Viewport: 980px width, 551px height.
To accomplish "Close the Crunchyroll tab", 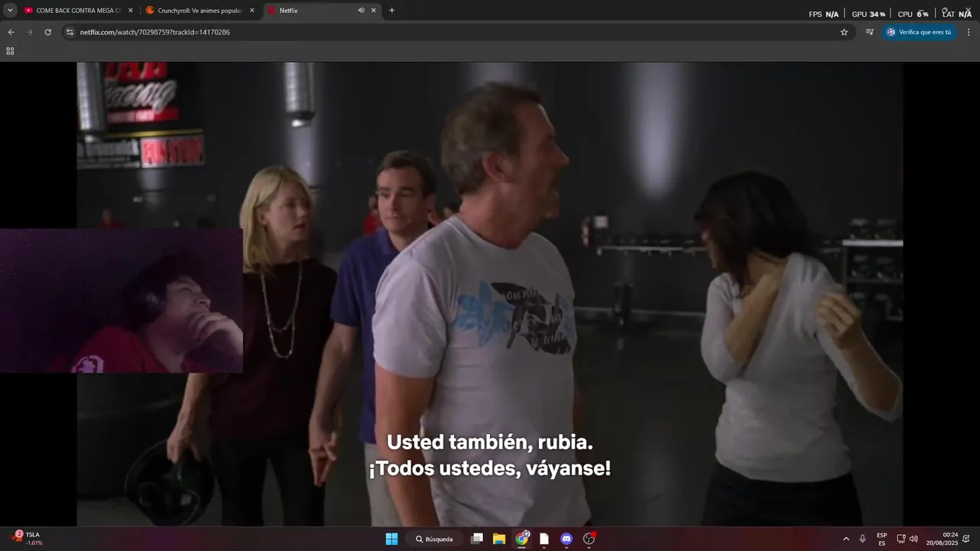I will pyautogui.click(x=252, y=11).
